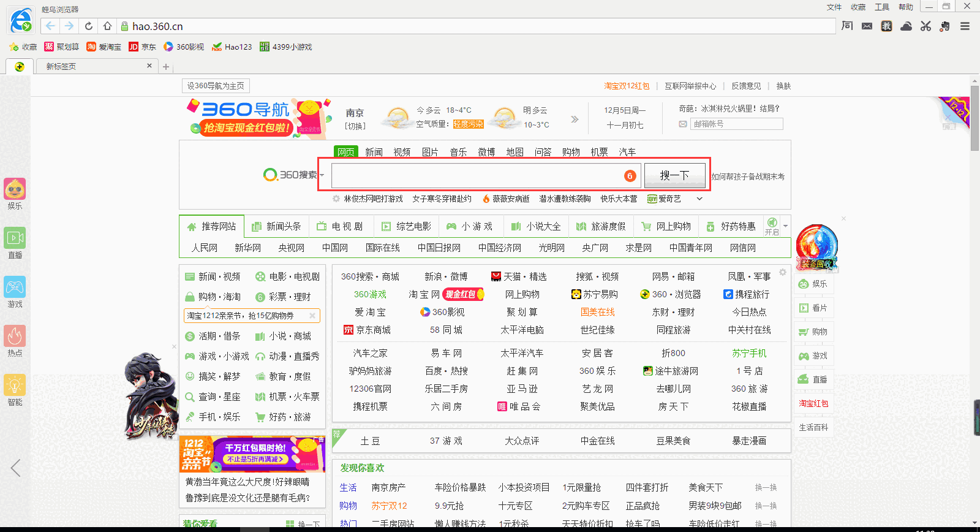980x532 pixels.
Task: Close the 淘宝1212亲亲节 promo tip
Action: 312,316
